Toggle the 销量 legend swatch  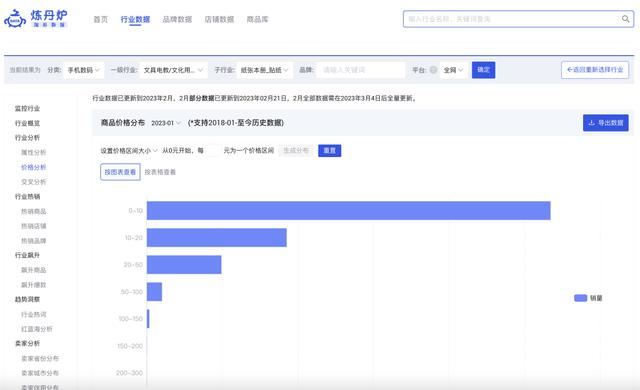[x=580, y=298]
